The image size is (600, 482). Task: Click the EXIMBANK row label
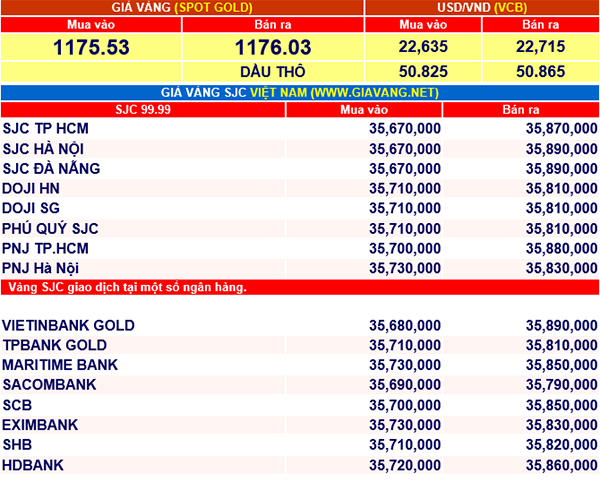coord(40,425)
